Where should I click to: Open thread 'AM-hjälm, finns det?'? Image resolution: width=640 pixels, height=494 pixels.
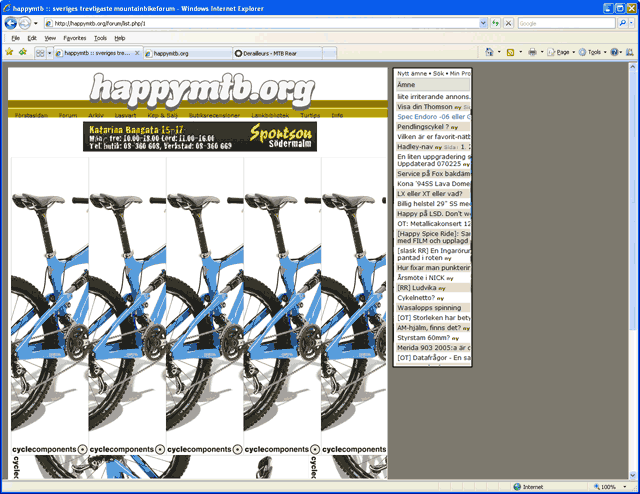pos(429,327)
